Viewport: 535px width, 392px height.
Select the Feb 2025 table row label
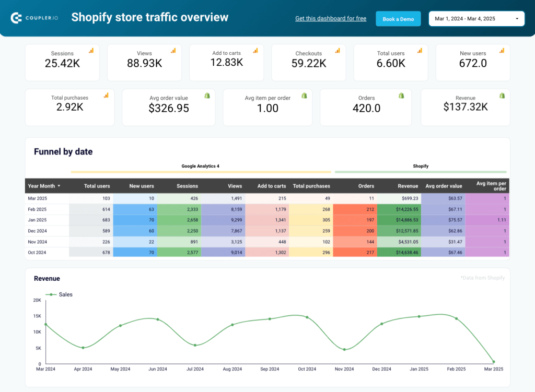coord(37,209)
